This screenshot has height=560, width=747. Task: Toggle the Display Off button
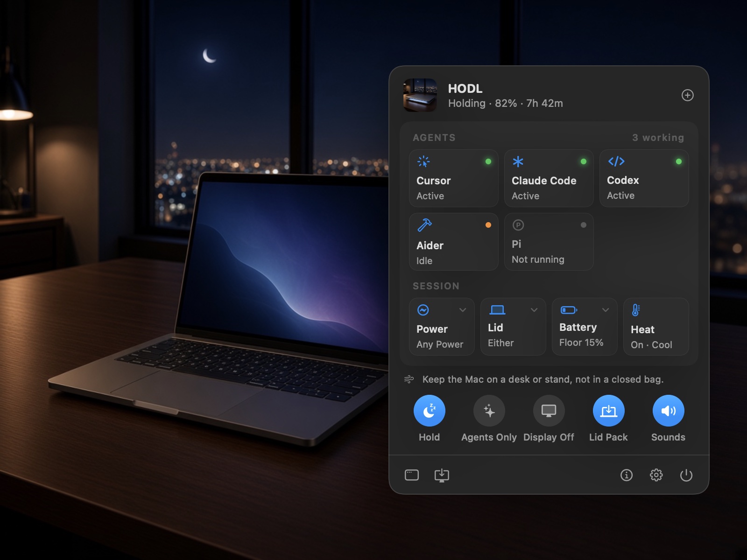(x=549, y=411)
